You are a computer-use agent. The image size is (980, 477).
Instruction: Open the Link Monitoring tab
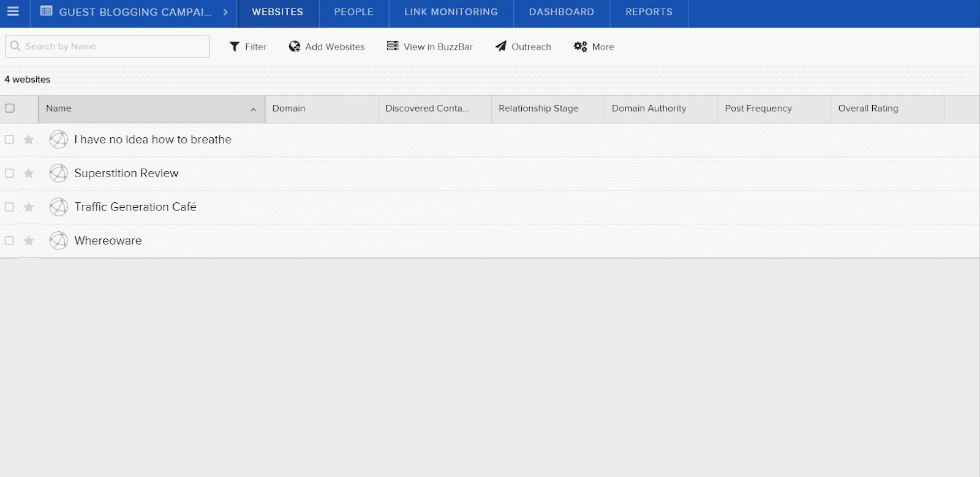point(451,12)
